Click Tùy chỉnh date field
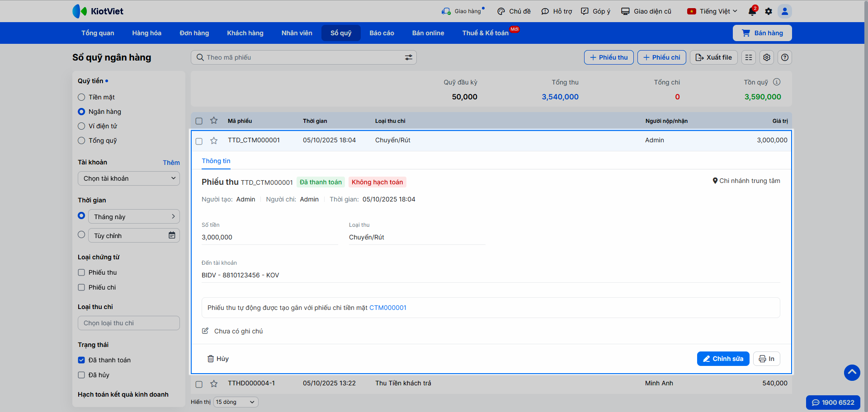868x412 pixels. tap(134, 235)
